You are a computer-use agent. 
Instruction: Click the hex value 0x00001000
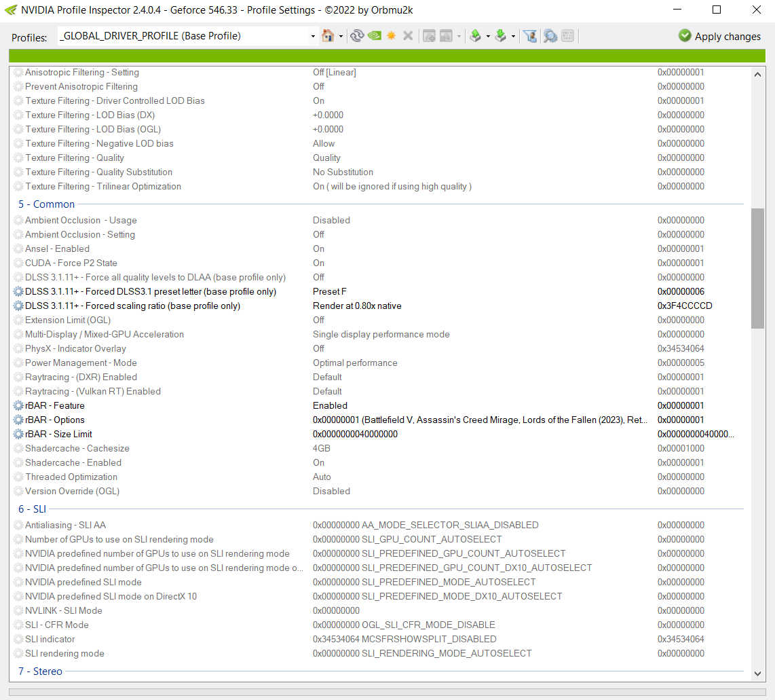click(x=681, y=448)
